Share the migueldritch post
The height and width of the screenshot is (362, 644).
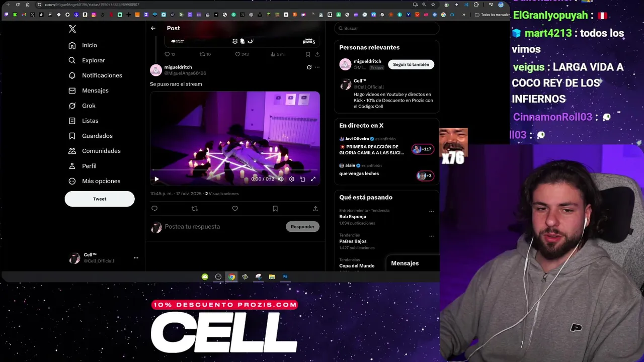[315, 209]
